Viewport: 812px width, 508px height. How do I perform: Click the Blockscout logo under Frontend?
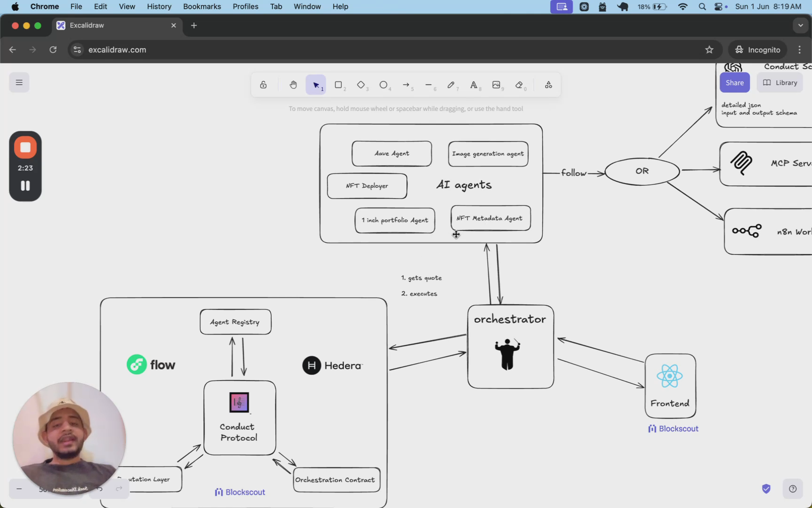click(673, 429)
